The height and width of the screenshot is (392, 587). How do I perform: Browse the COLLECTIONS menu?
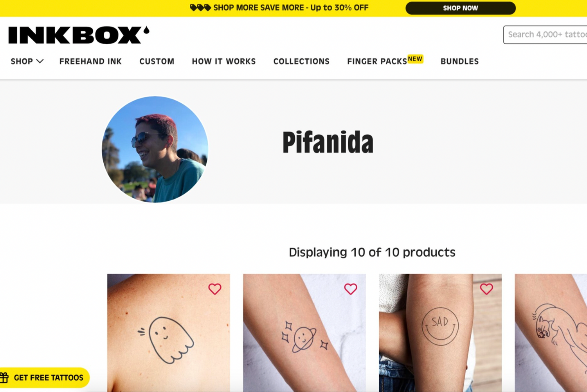click(x=301, y=61)
